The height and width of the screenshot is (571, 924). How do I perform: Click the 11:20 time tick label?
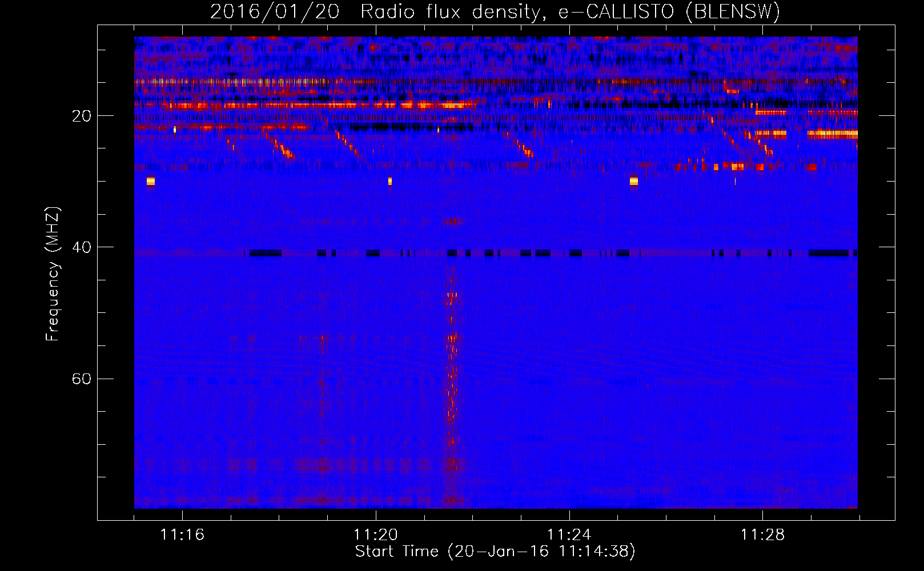click(376, 535)
